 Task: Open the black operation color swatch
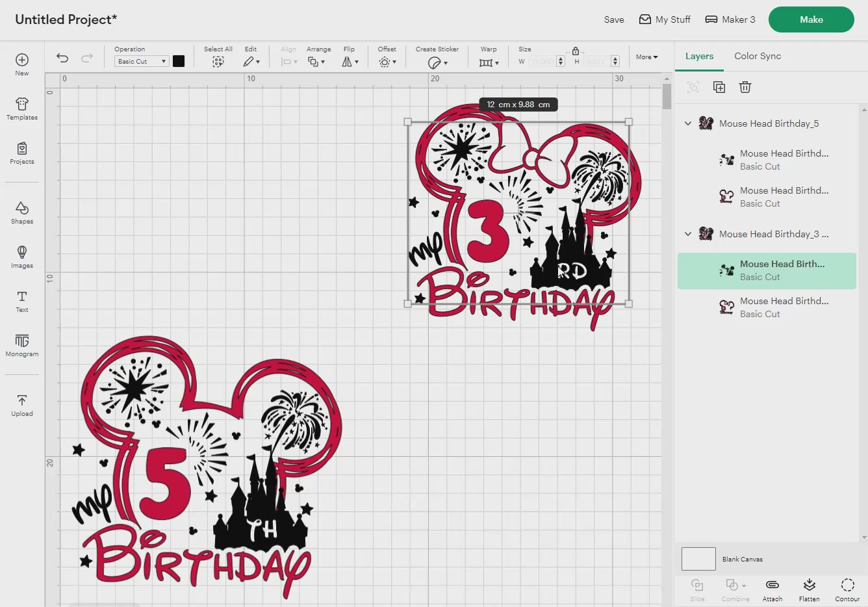point(179,61)
